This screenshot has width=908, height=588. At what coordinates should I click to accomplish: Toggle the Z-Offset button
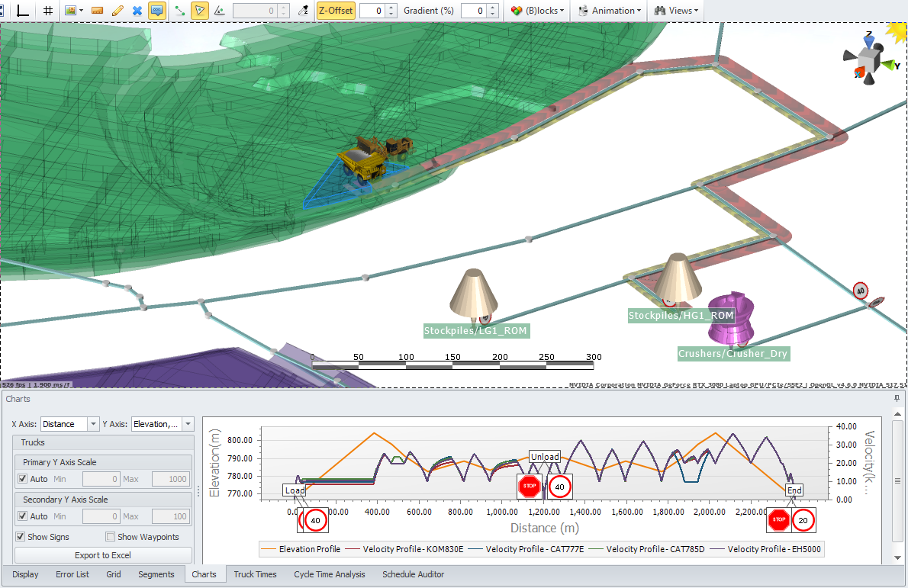click(x=336, y=11)
